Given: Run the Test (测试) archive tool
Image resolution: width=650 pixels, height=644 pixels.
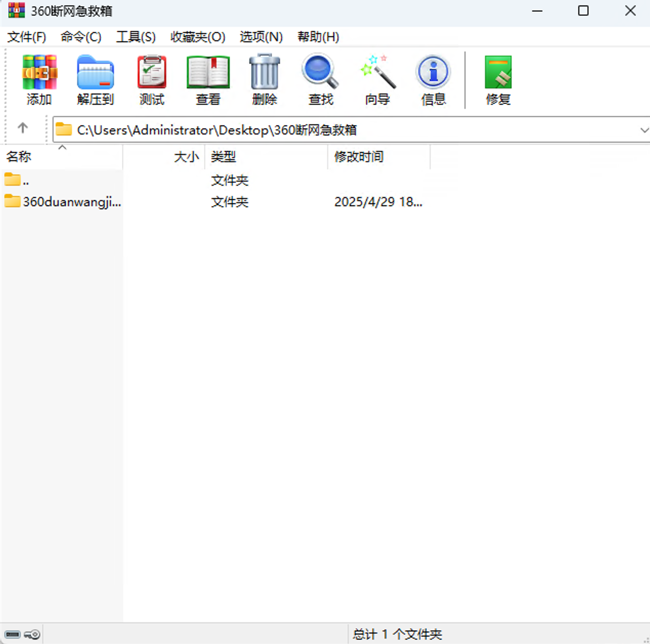Looking at the screenshot, I should coord(152,79).
